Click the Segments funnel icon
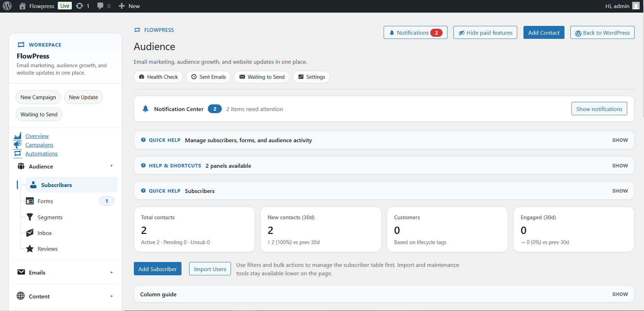Image resolution: width=644 pixels, height=311 pixels. pyautogui.click(x=30, y=217)
